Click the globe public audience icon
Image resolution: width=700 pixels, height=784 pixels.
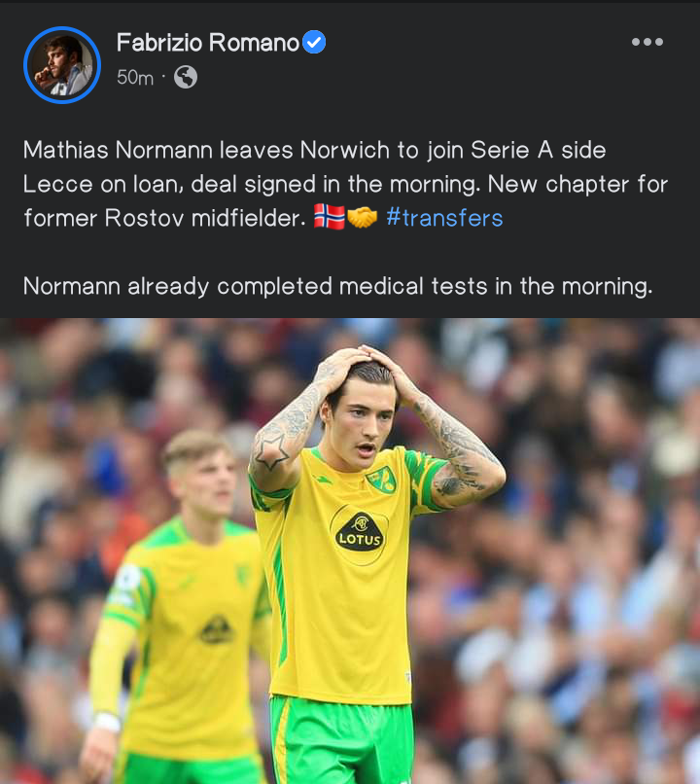186,77
